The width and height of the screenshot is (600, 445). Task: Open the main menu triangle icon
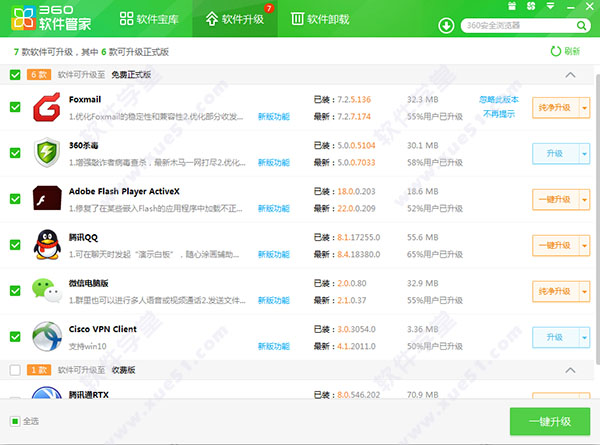(x=550, y=6)
